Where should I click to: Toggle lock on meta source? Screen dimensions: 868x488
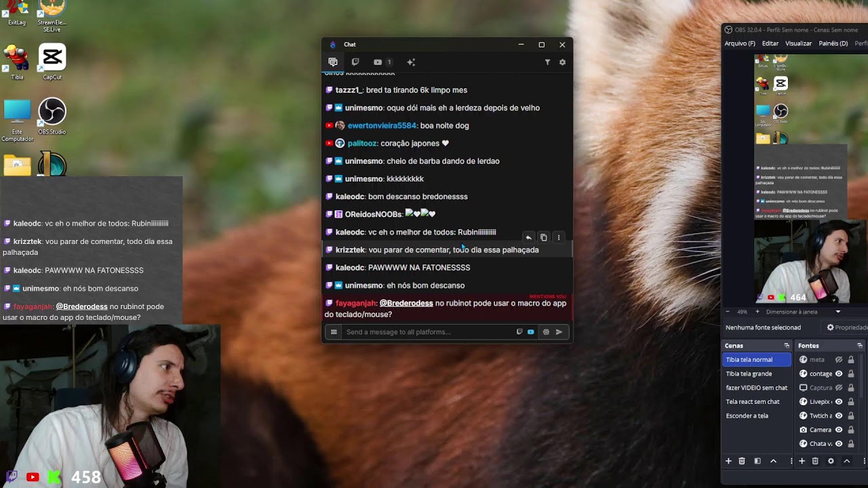click(x=850, y=360)
